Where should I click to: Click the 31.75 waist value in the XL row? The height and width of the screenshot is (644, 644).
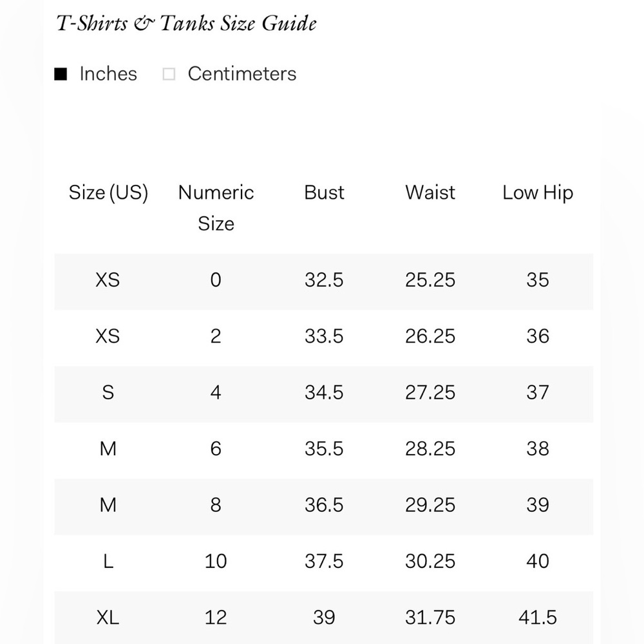(430, 618)
